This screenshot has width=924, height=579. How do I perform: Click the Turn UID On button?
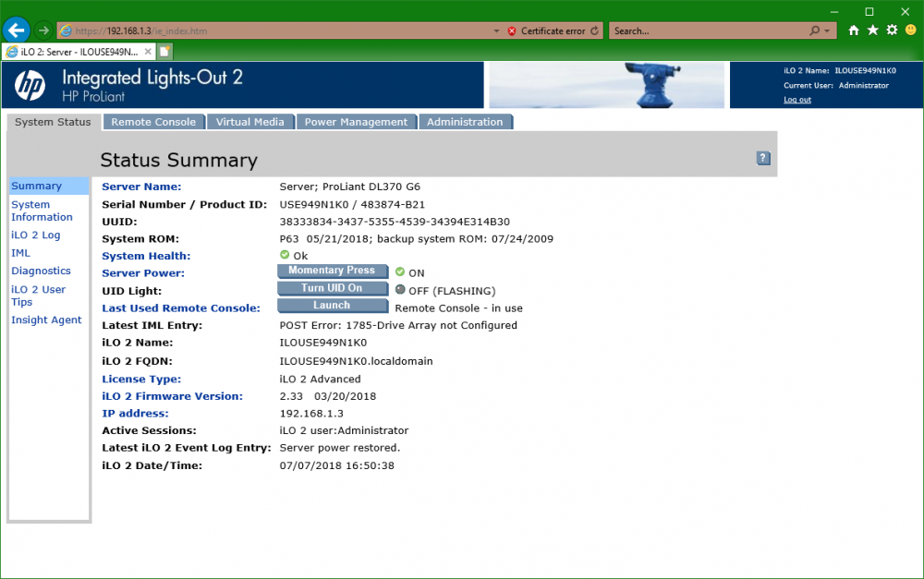pos(333,288)
